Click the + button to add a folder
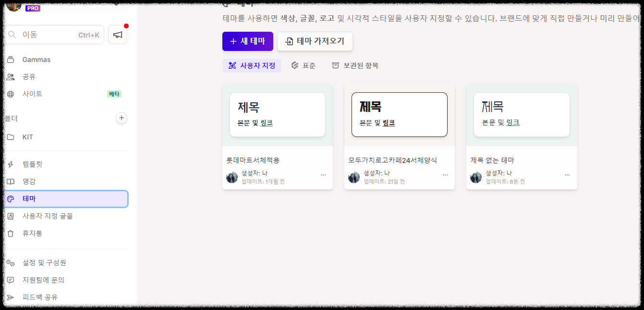This screenshot has height=310, width=644. (x=122, y=118)
